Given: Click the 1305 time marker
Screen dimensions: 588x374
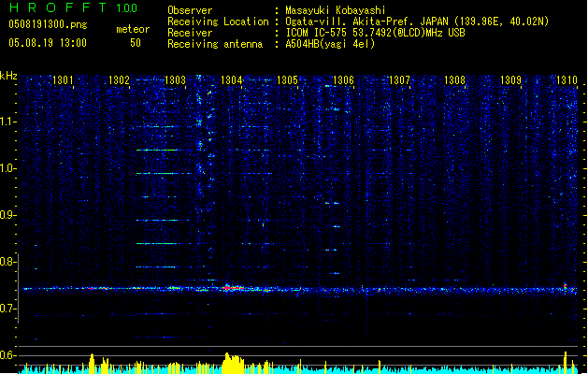Looking at the screenshot, I should coord(287,80).
